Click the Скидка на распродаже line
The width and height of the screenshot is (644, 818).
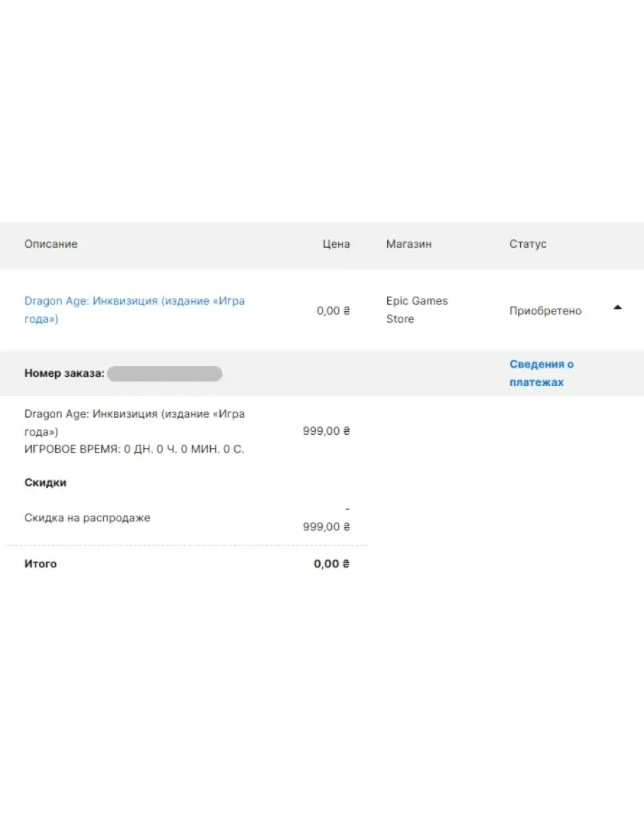pyautogui.click(x=87, y=518)
